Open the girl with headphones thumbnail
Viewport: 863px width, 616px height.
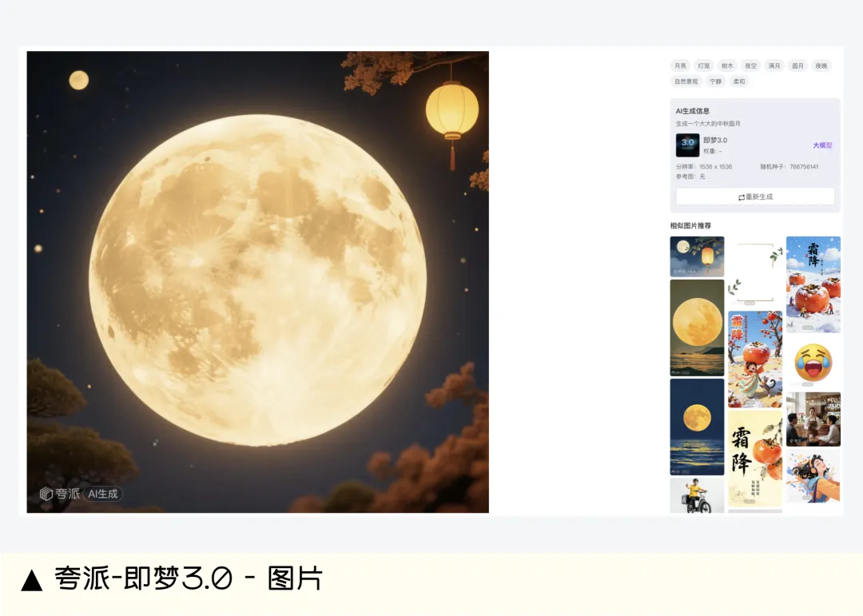pyautogui.click(x=813, y=475)
